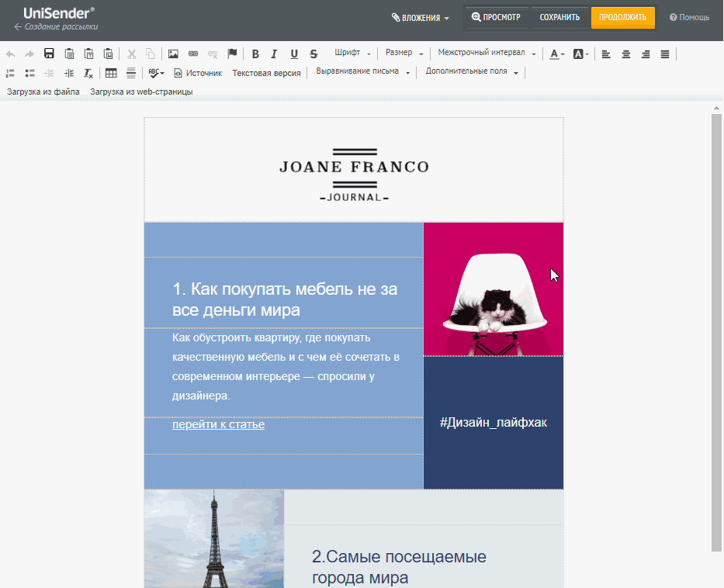724x588 pixels.
Task: Paste as plain text icon
Action: pos(88,54)
